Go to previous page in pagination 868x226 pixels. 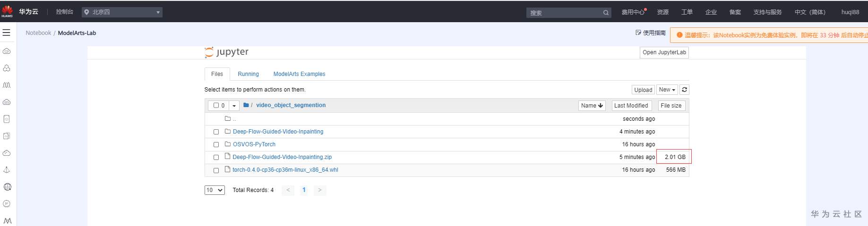[x=288, y=190]
